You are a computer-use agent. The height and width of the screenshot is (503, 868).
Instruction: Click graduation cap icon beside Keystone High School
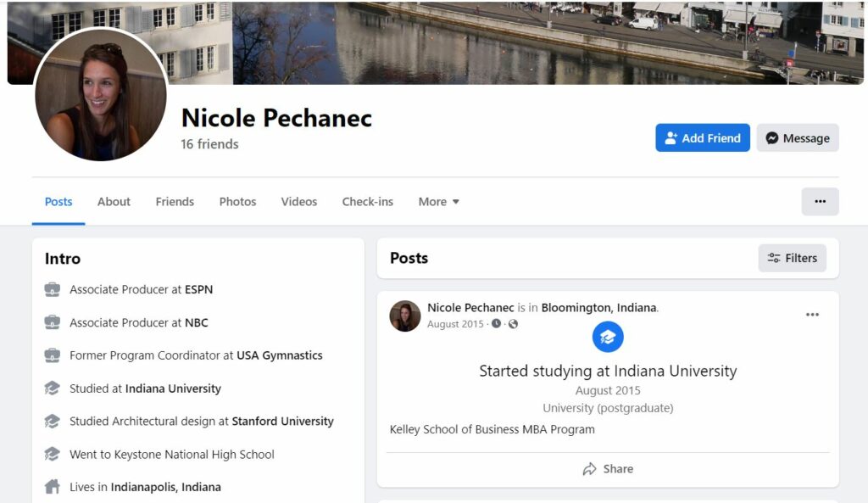pos(52,455)
